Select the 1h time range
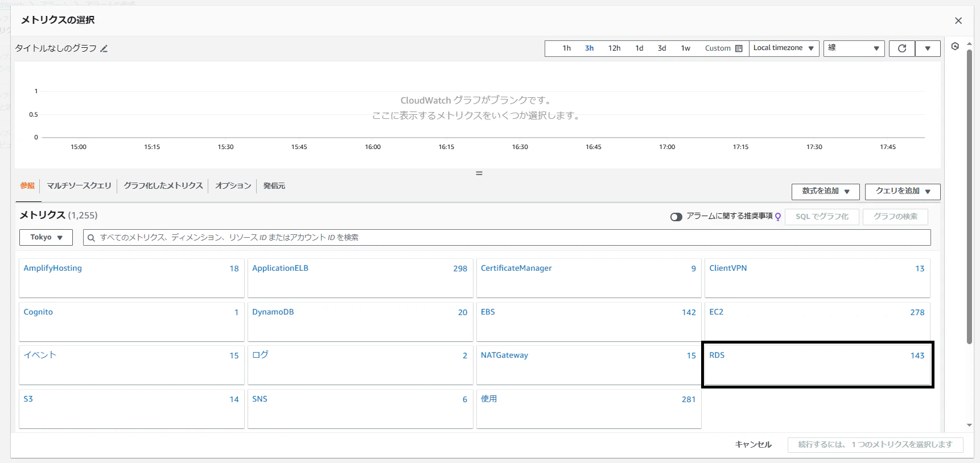Image resolution: width=980 pixels, height=463 pixels. point(566,48)
